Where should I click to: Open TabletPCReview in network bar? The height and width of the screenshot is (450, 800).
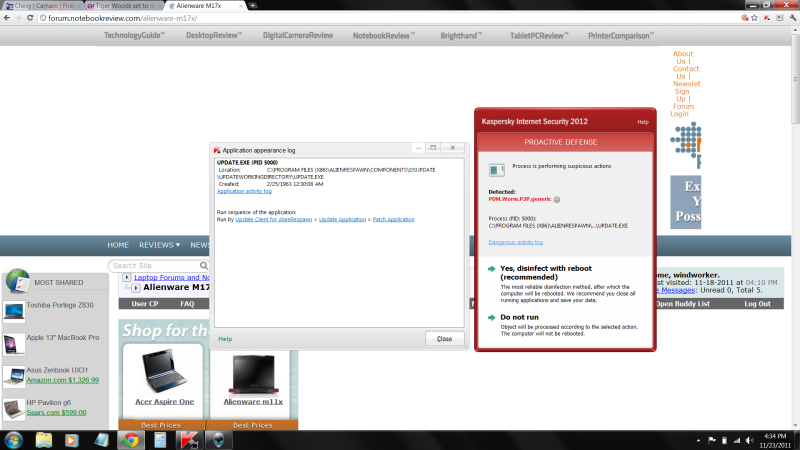coord(539,36)
